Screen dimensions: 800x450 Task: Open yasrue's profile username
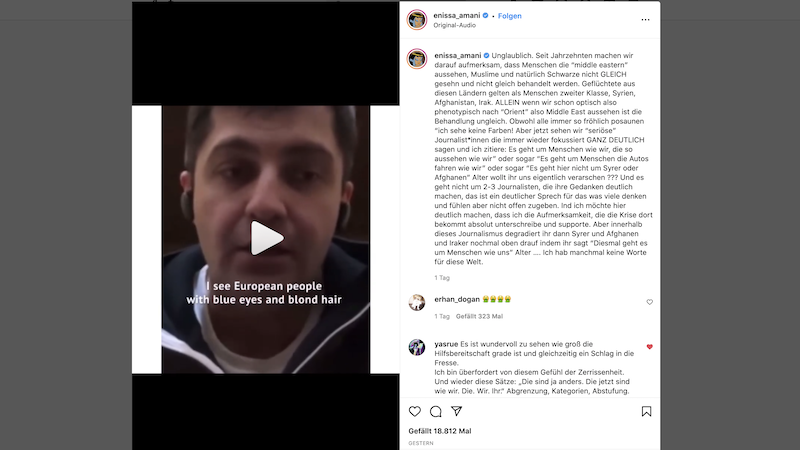pyautogui.click(x=446, y=344)
